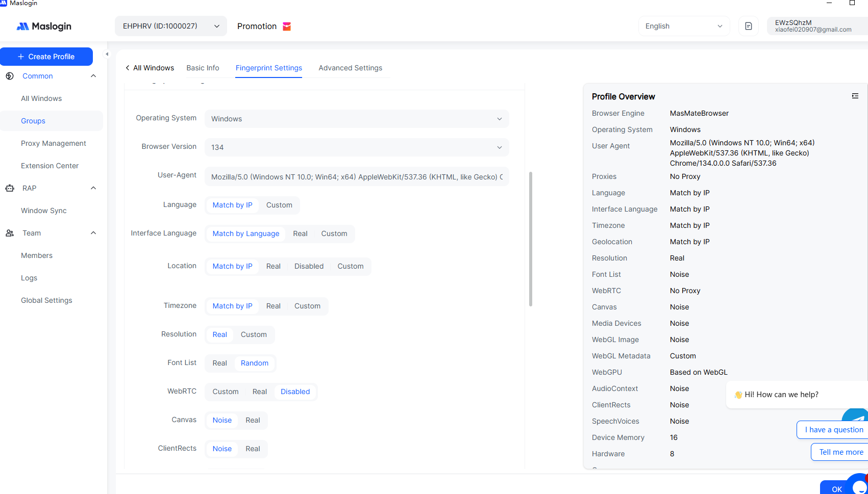
Task: Open the document icon beside language selector
Action: 748,27
